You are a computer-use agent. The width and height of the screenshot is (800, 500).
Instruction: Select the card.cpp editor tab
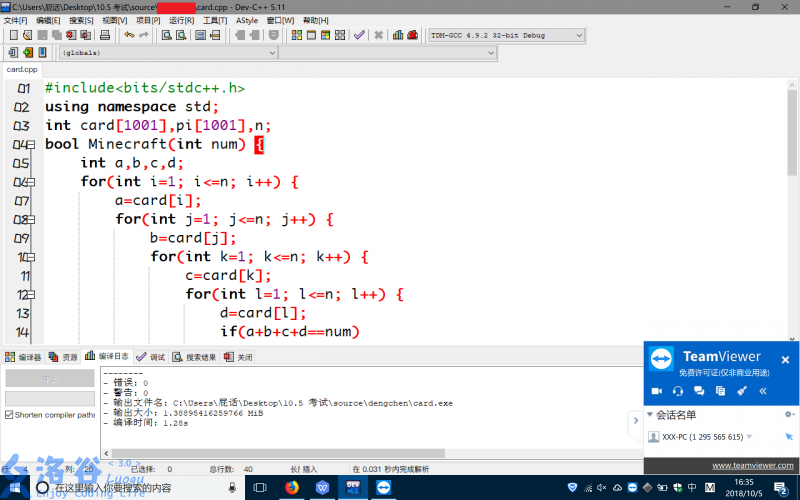click(22, 70)
